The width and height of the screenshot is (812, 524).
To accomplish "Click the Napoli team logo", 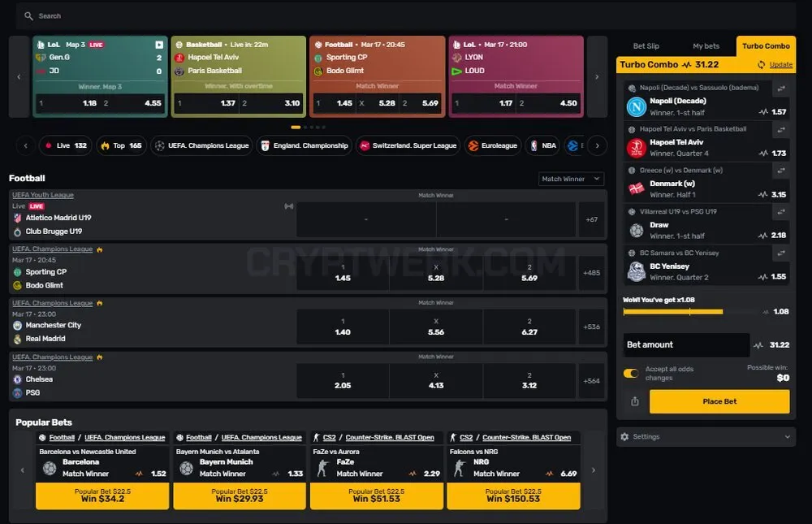I will [x=637, y=106].
